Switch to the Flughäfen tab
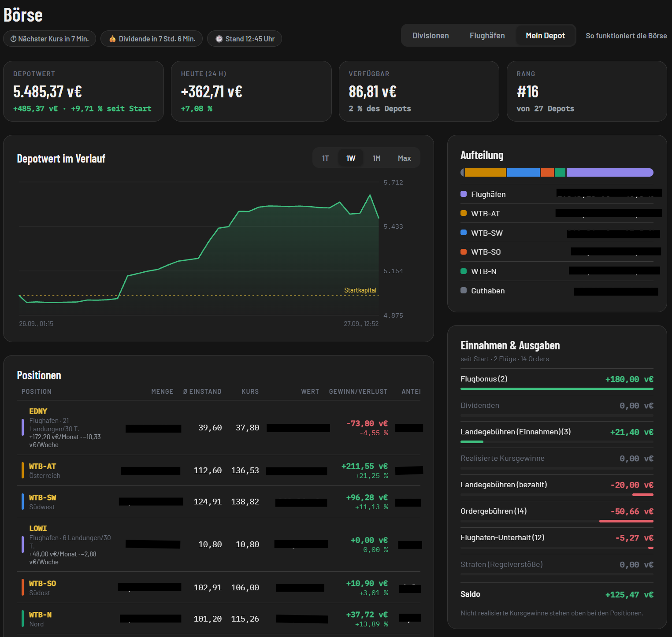This screenshot has width=672, height=637. click(487, 36)
